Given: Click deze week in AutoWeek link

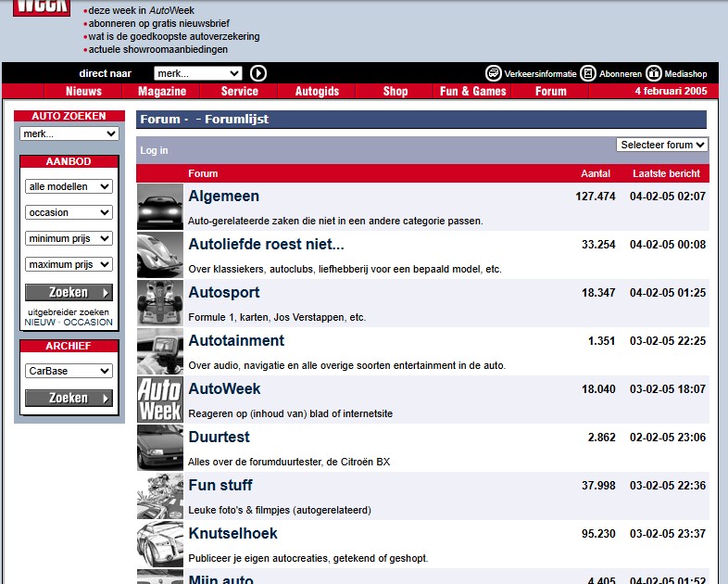Looking at the screenshot, I should coord(142,10).
